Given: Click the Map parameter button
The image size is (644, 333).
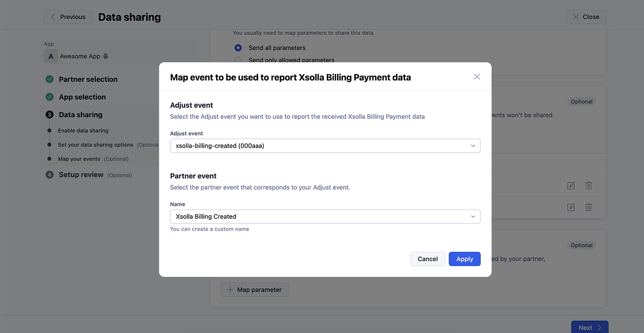Looking at the screenshot, I should [255, 290].
